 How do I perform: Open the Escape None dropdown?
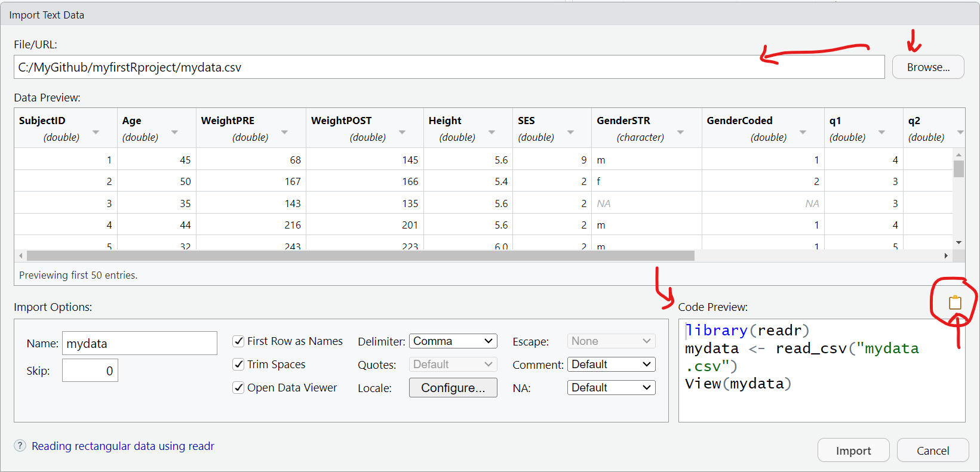(x=611, y=341)
